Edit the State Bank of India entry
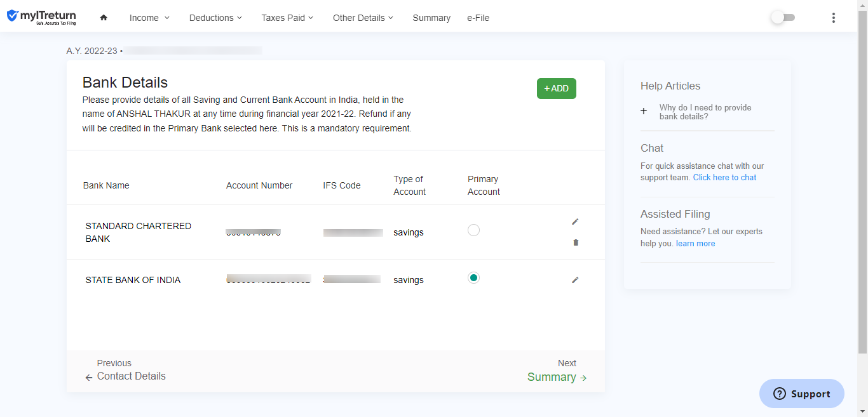This screenshot has height=417, width=868. 575,280
